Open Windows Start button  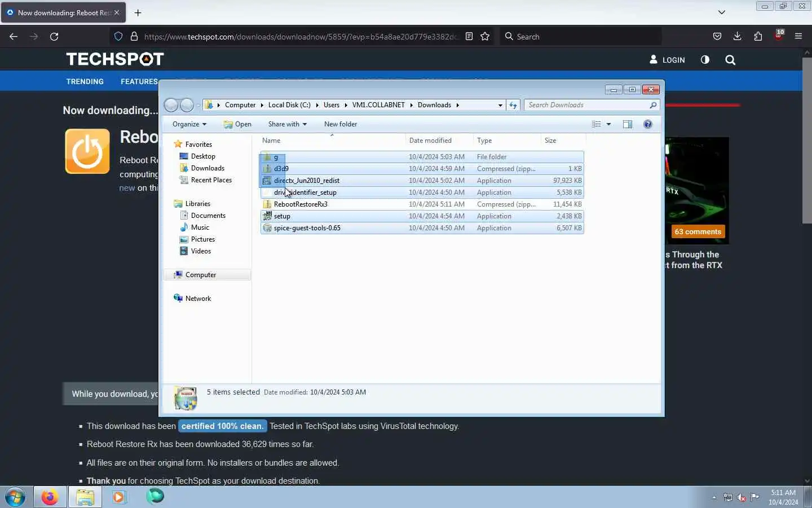(15, 497)
